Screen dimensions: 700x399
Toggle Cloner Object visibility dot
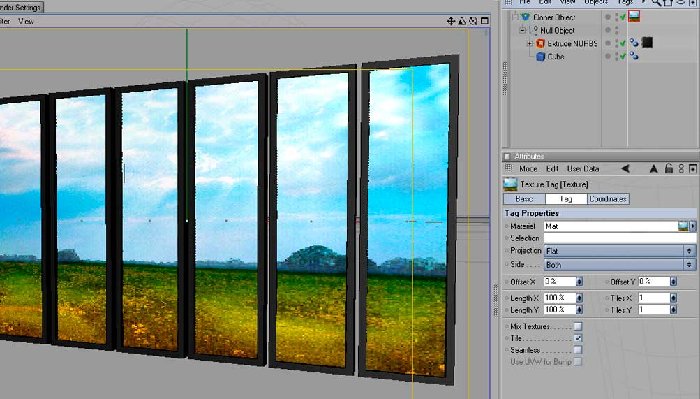pos(608,17)
